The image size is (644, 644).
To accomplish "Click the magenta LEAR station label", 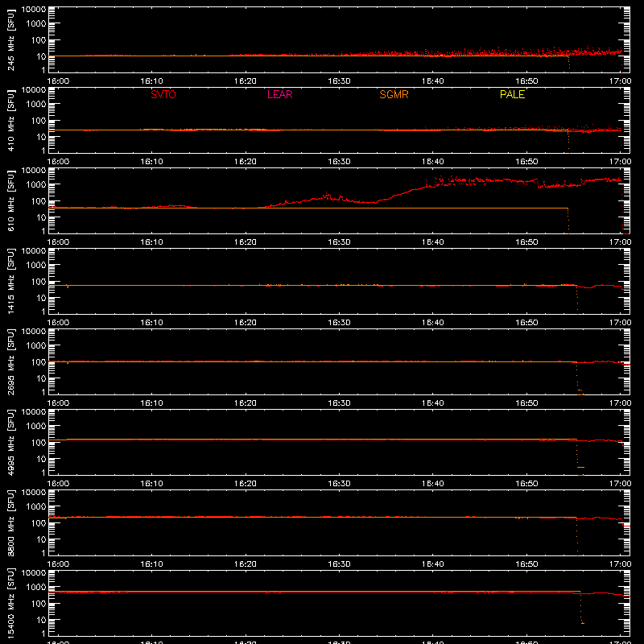I will (x=279, y=94).
